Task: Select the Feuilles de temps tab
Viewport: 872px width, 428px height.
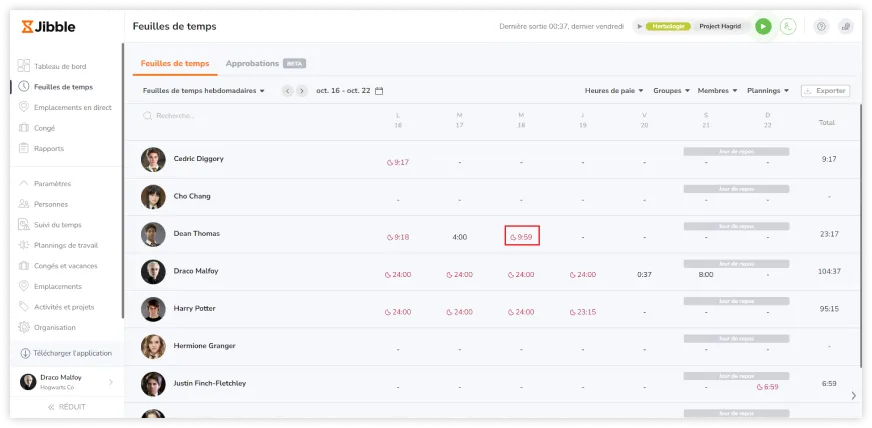Action: [x=175, y=63]
